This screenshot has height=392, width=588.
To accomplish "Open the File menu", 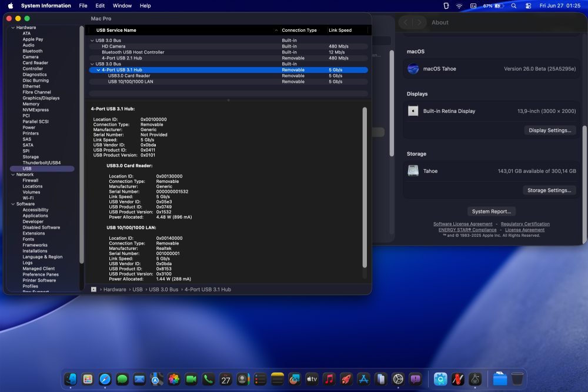I will coord(83,6).
